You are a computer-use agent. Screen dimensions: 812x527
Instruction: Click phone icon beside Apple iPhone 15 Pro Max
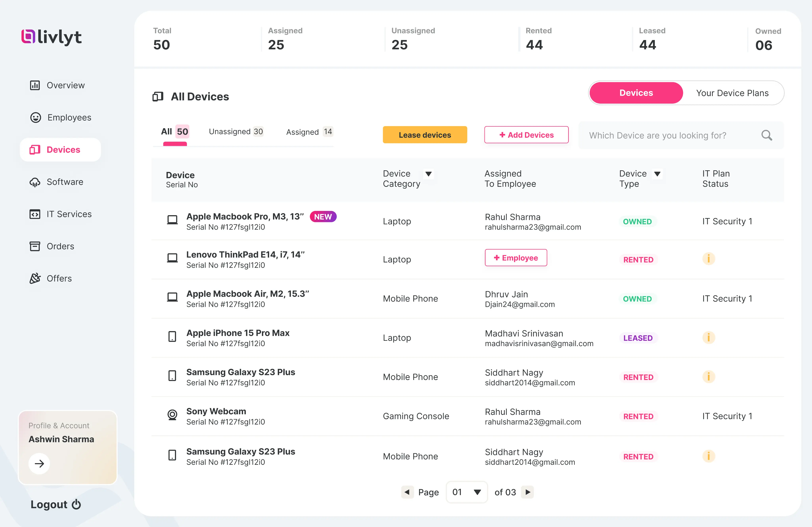point(172,337)
